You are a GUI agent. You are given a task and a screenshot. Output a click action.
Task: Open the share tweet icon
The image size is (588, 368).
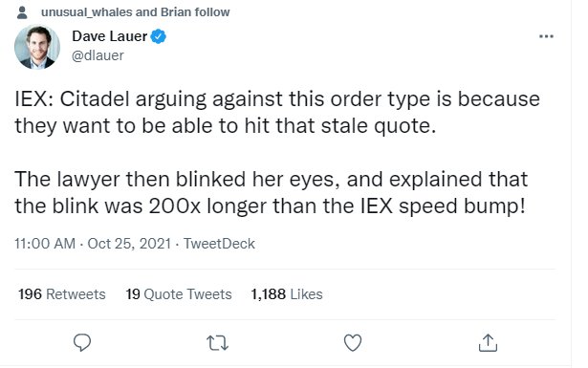pyautogui.click(x=488, y=342)
